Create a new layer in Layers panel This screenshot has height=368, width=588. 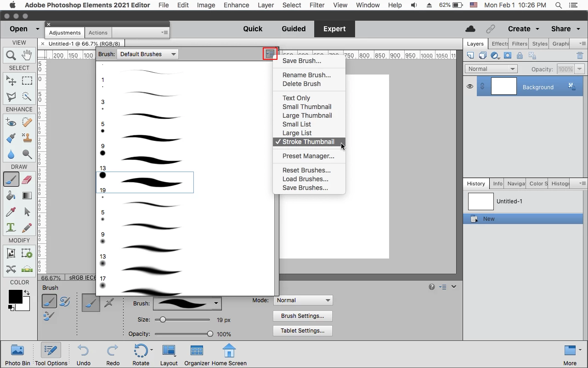pyautogui.click(x=470, y=56)
